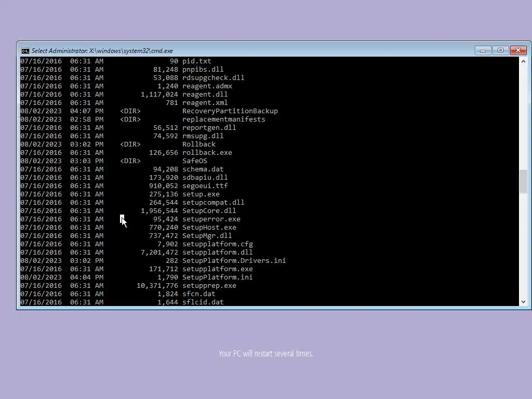This screenshot has width=532, height=399.
Task: Click schema.dat file name
Action: coord(203,169)
